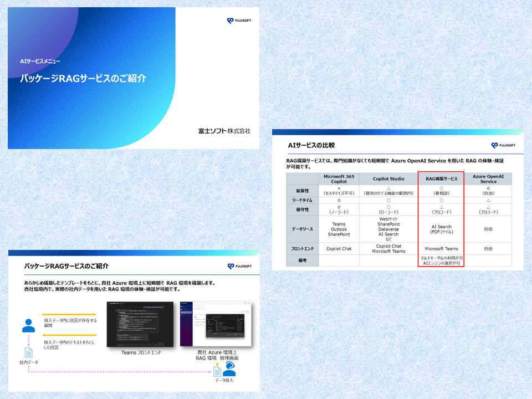This screenshot has height=399, width=532.
Task: Click the 社内データ document icon
Action: pyautogui.click(x=28, y=352)
